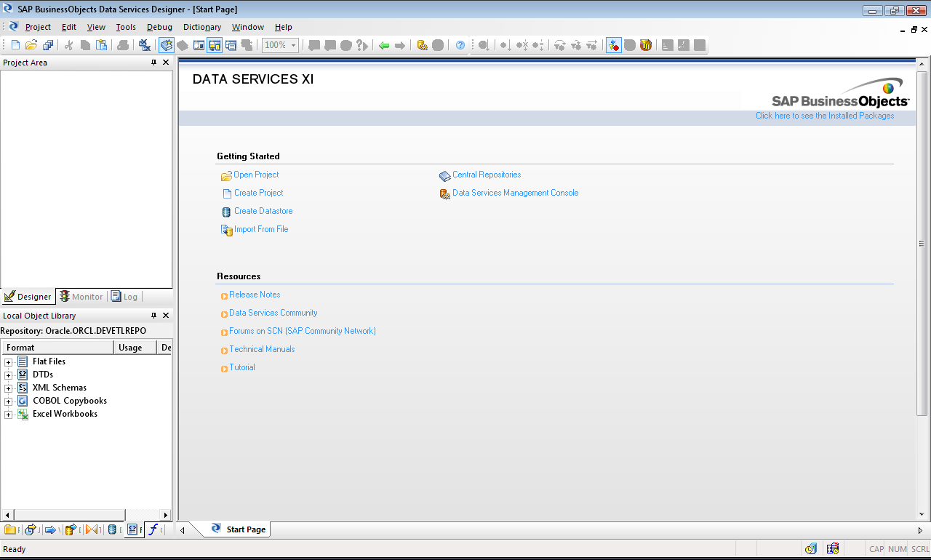The width and height of the screenshot is (931, 560).
Task: Open the View menu
Action: (96, 27)
